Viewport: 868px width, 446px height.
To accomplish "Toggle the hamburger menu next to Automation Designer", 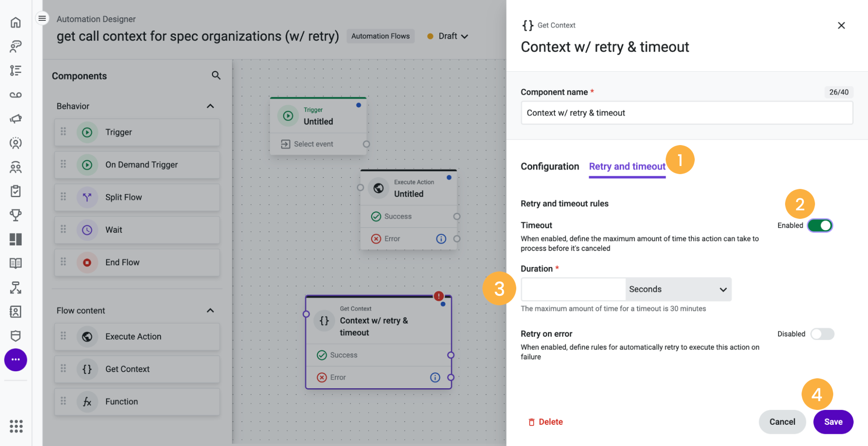I will (42, 18).
